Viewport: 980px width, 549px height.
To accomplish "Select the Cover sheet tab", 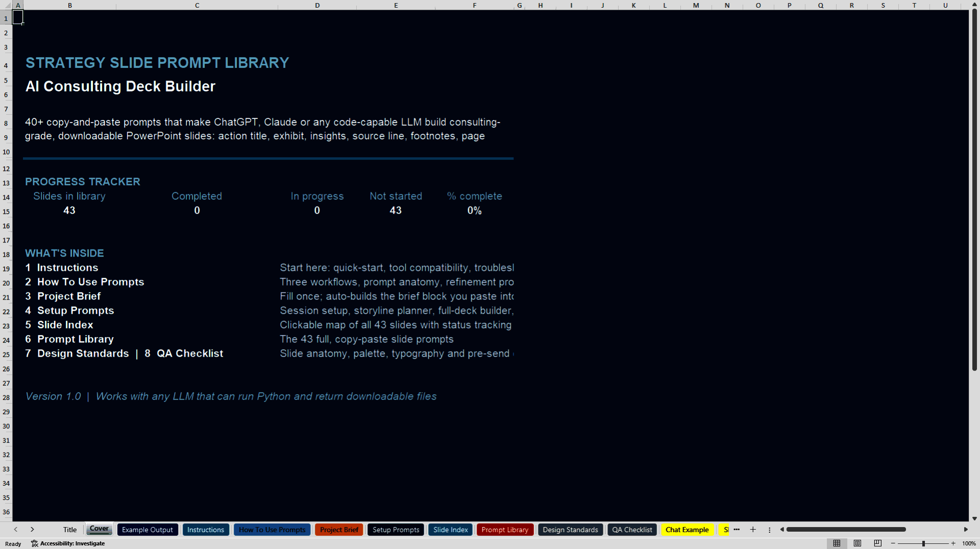I will click(x=100, y=529).
